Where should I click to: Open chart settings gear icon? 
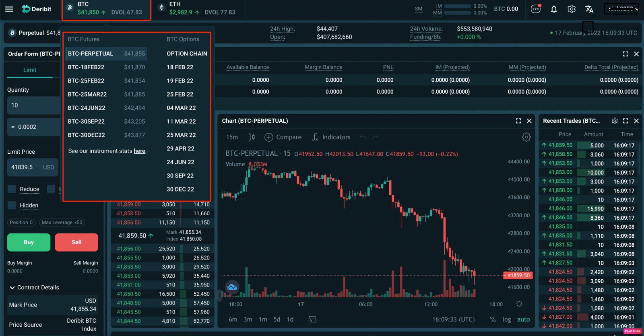coord(526,137)
